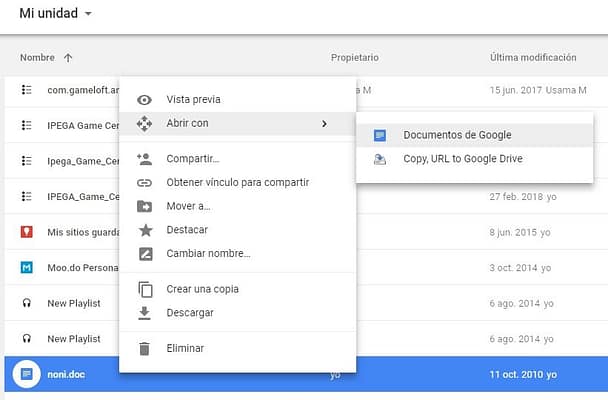Click the list icon beside com.gameloft file
The image size is (608, 400).
point(26,90)
